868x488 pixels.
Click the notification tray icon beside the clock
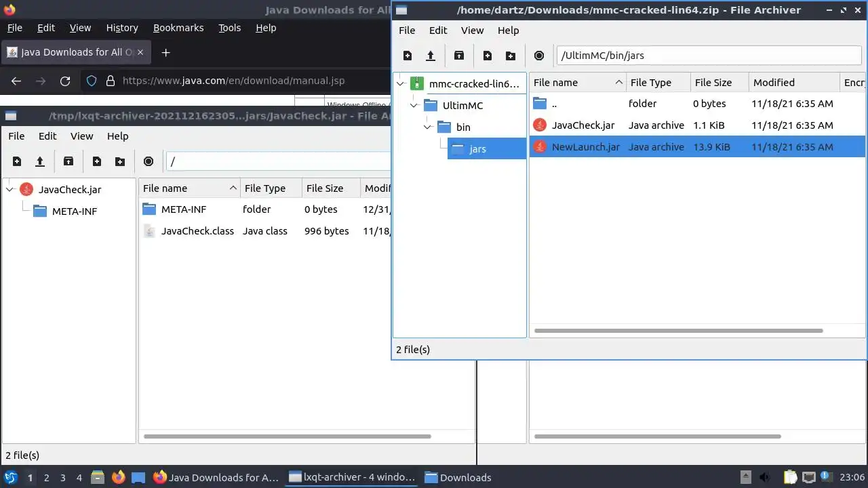827,477
